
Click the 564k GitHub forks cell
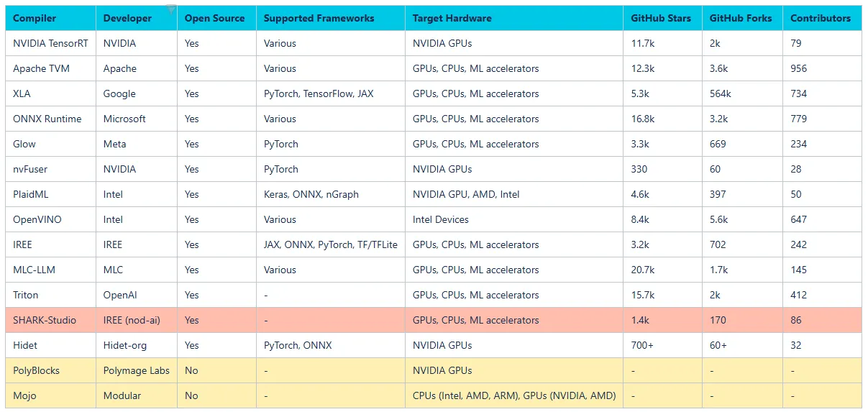click(743, 93)
